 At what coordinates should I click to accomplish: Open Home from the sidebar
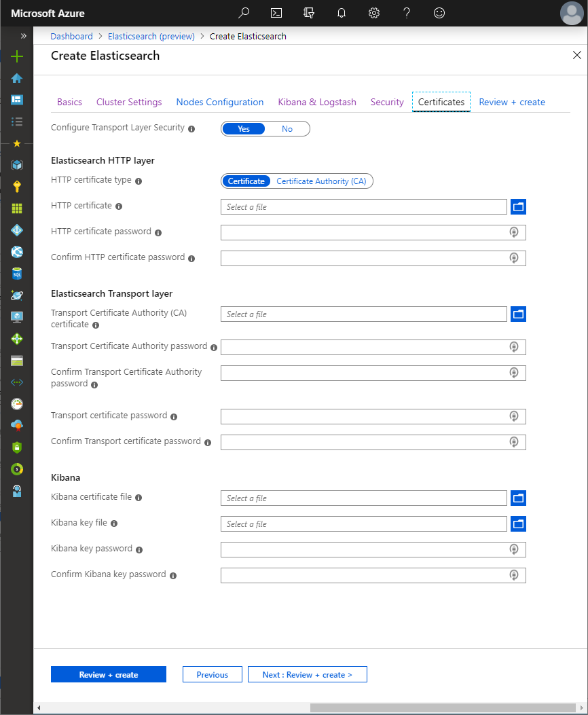(16, 78)
